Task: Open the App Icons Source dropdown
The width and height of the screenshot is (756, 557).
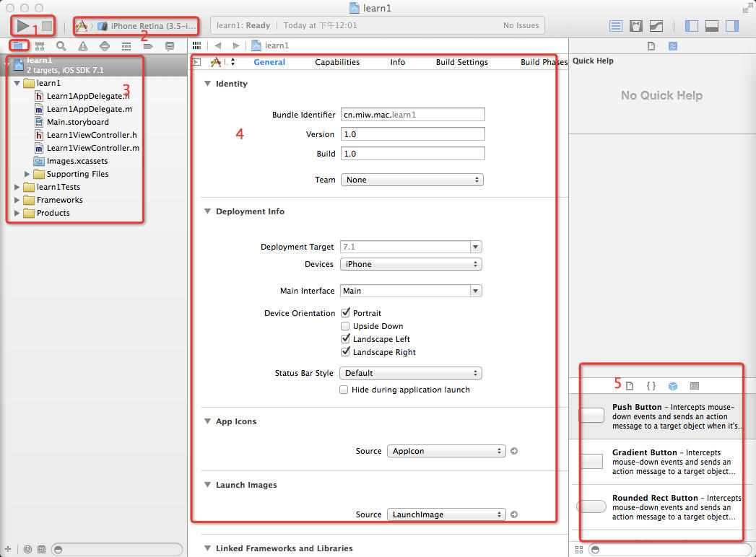Action: [446, 451]
